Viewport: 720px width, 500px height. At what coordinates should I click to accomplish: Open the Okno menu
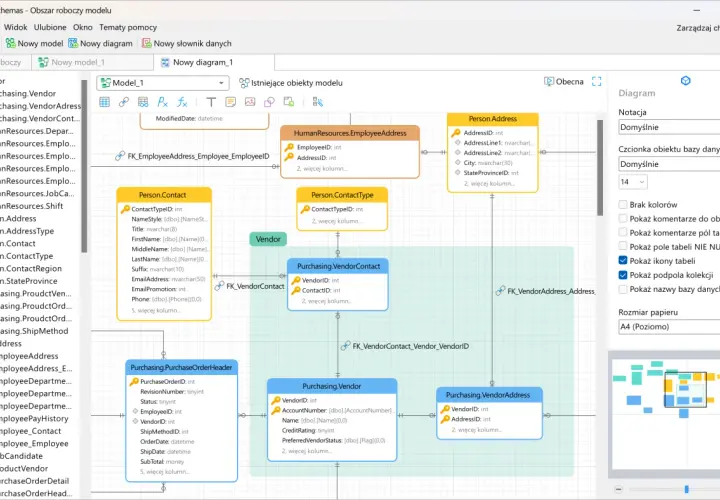(83, 28)
